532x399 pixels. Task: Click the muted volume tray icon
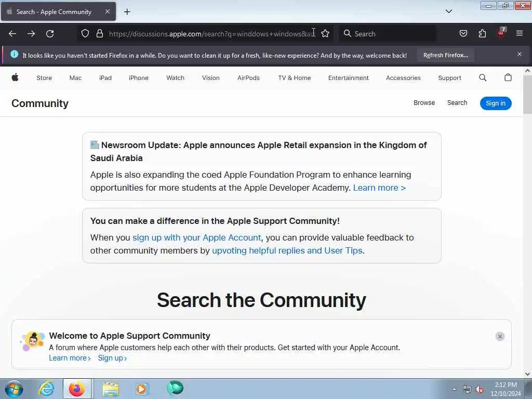click(480, 390)
